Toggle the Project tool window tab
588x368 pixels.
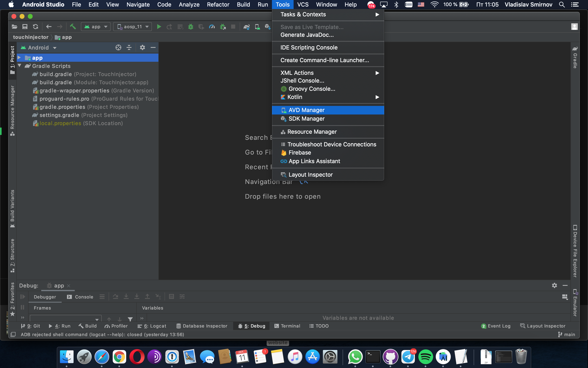(x=12, y=60)
